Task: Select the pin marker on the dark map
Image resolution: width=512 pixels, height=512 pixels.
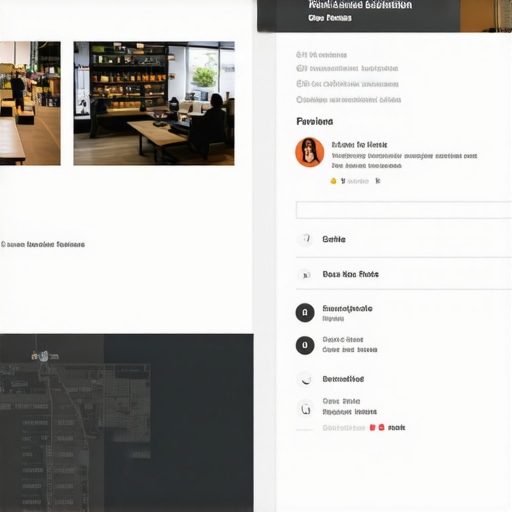Action: (44, 356)
